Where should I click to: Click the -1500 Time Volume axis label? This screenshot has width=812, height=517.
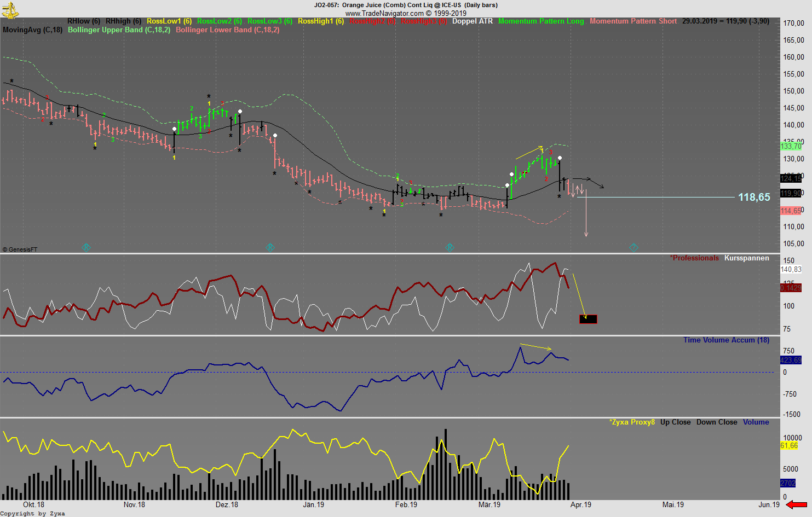point(792,414)
